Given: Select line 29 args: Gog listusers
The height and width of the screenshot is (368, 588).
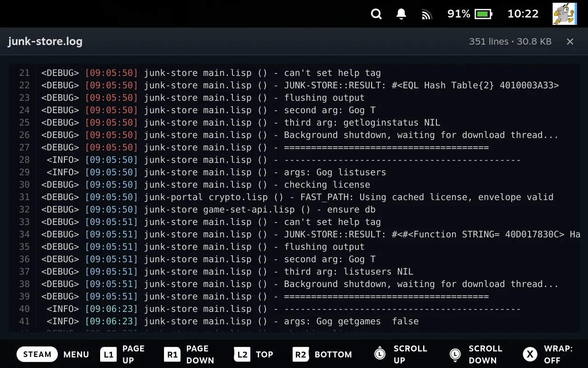Looking at the screenshot, I should pos(294,172).
